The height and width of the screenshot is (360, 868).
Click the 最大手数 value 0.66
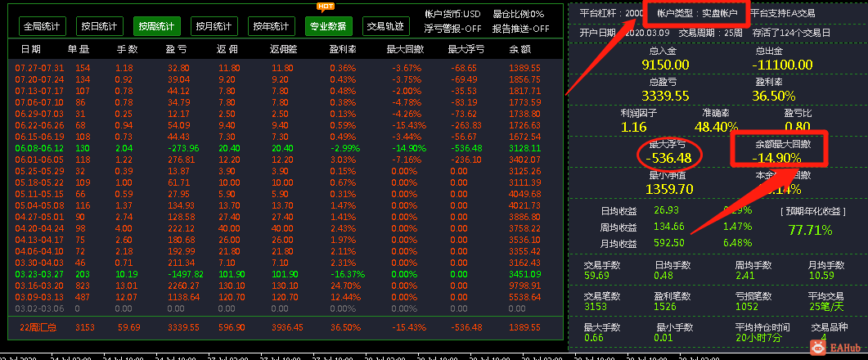(x=595, y=337)
